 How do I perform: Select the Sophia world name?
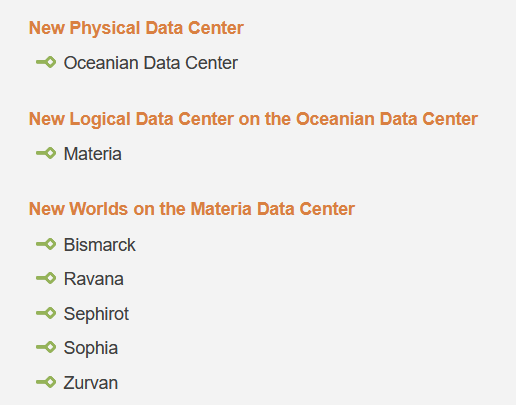pos(91,348)
